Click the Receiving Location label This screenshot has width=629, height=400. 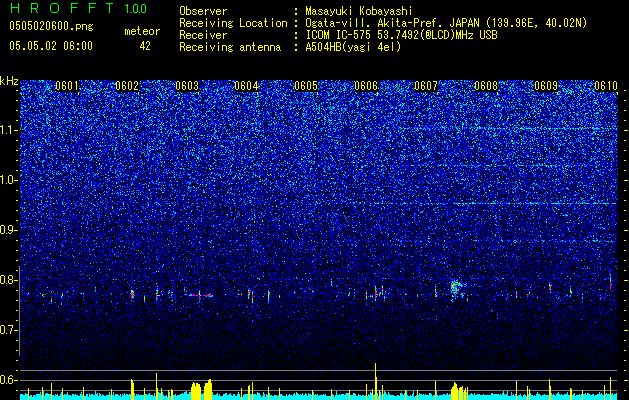click(233, 23)
